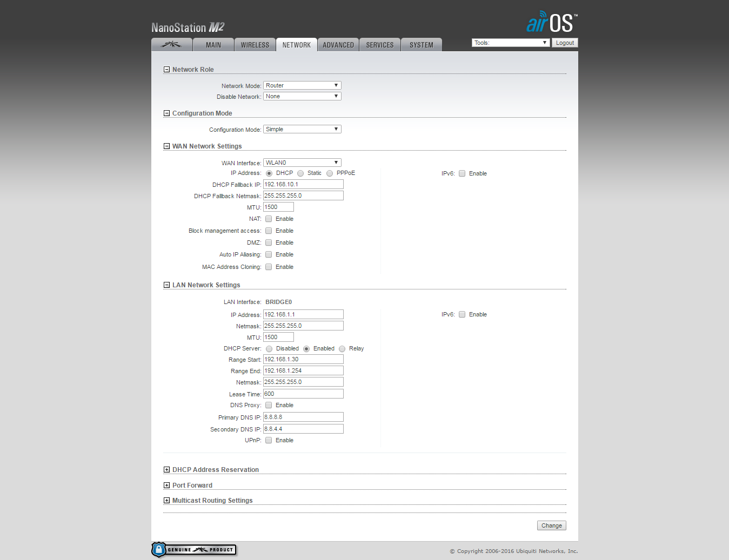Open the WAN Interface dropdown

[x=302, y=163]
